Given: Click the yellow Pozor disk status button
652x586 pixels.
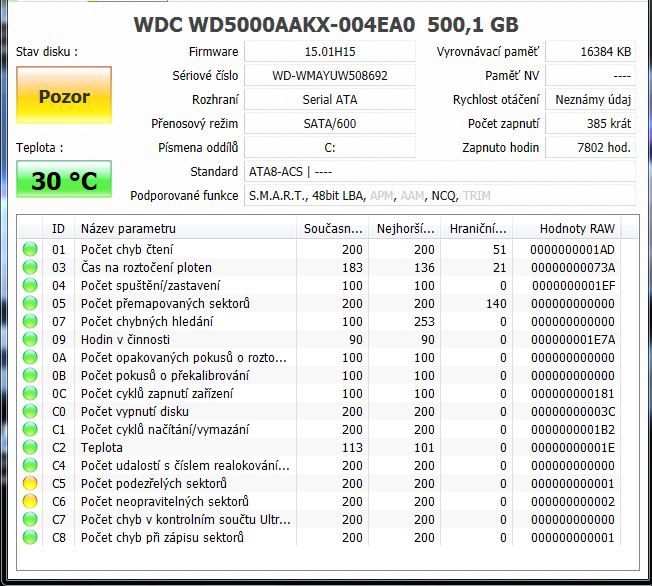Looking at the screenshot, I should (x=64, y=95).
